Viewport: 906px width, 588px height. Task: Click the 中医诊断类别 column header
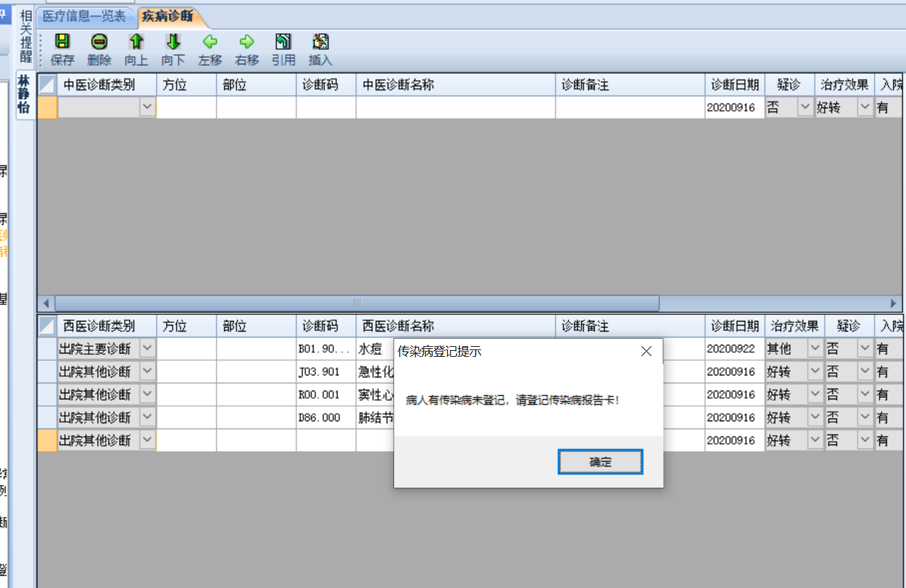click(x=107, y=84)
